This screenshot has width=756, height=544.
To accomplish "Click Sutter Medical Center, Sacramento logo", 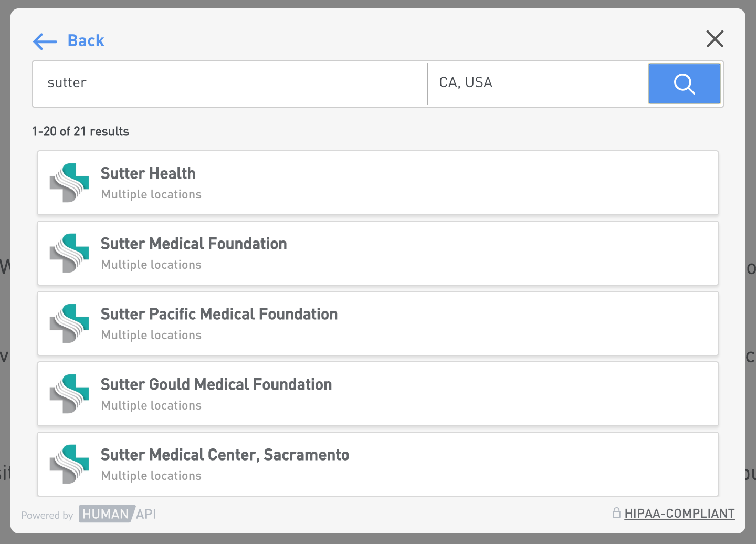I will pos(69,464).
